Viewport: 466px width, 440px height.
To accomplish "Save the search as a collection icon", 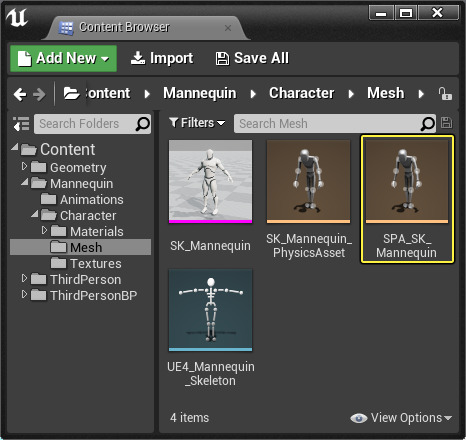I will [x=446, y=123].
